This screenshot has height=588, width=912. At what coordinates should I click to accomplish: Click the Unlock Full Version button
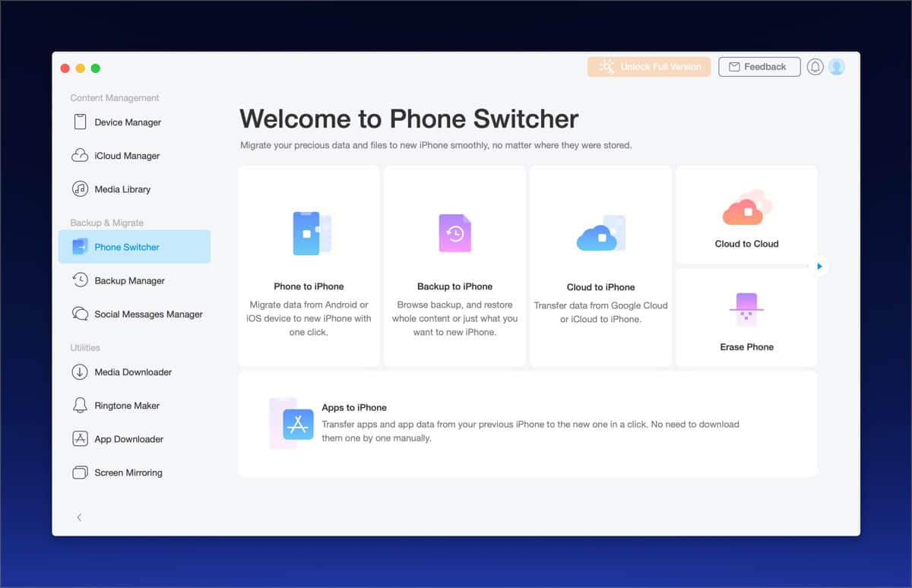[649, 67]
